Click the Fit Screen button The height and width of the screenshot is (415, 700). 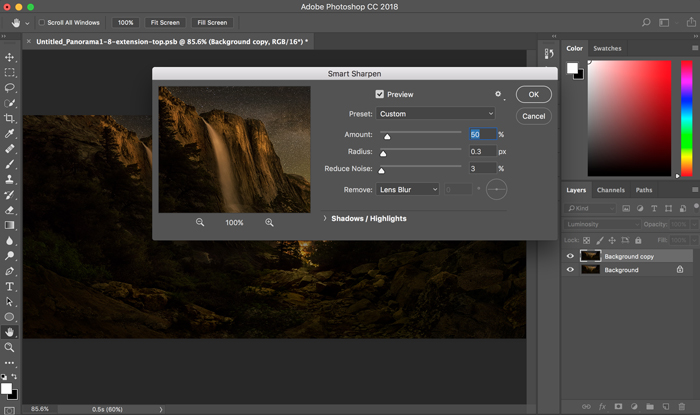165,22
